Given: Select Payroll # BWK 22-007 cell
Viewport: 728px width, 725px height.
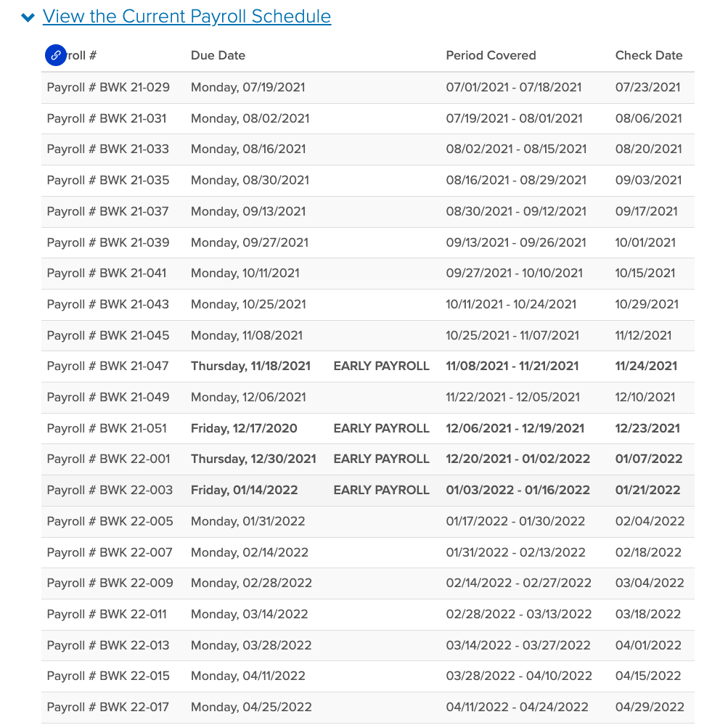Looking at the screenshot, I should coord(110,552).
